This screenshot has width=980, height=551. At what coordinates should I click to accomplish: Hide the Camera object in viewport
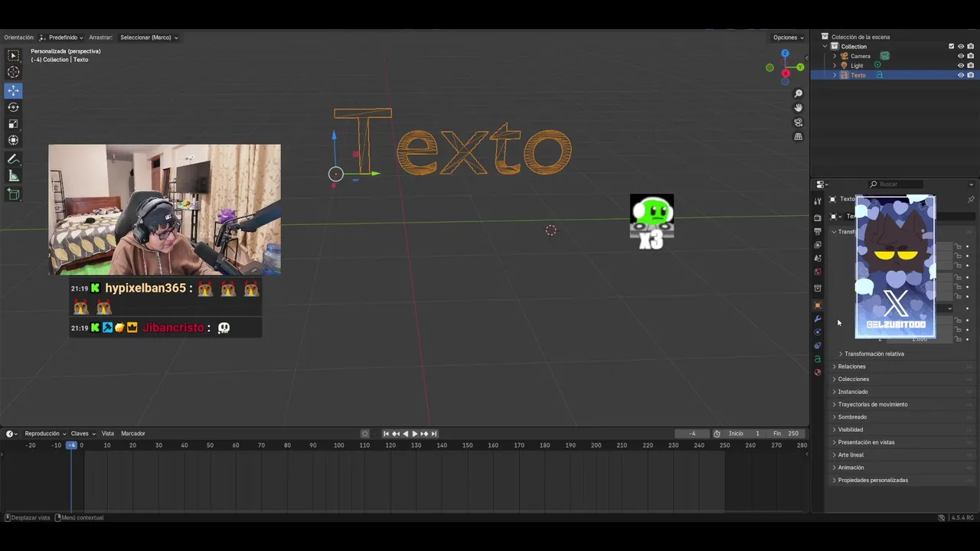coord(961,56)
